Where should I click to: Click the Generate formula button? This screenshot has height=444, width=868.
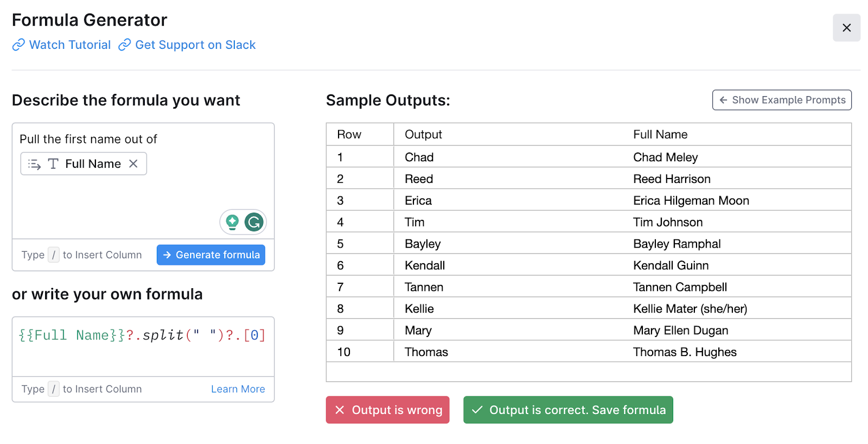(211, 255)
